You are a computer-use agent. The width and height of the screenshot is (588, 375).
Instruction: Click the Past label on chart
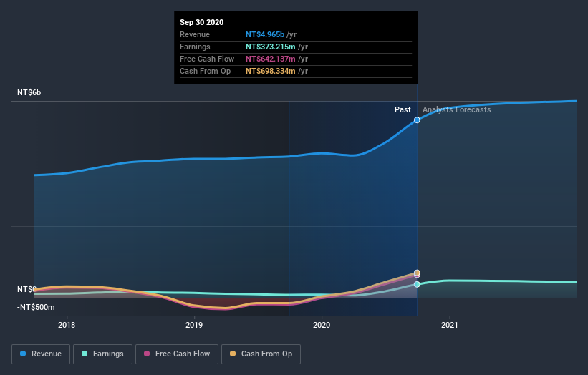click(x=403, y=109)
